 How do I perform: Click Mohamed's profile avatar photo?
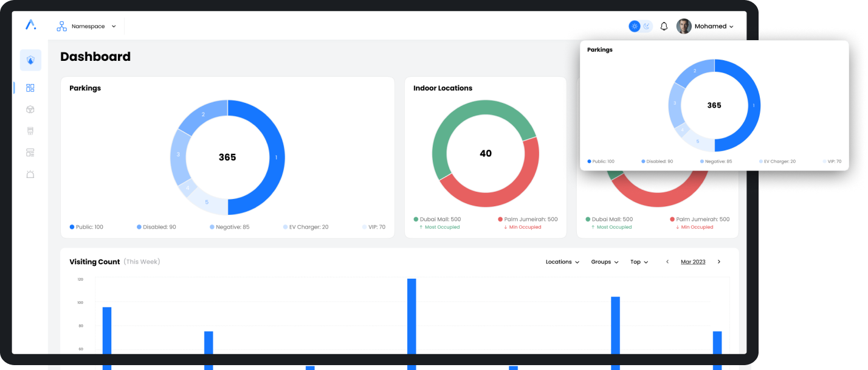684,26
